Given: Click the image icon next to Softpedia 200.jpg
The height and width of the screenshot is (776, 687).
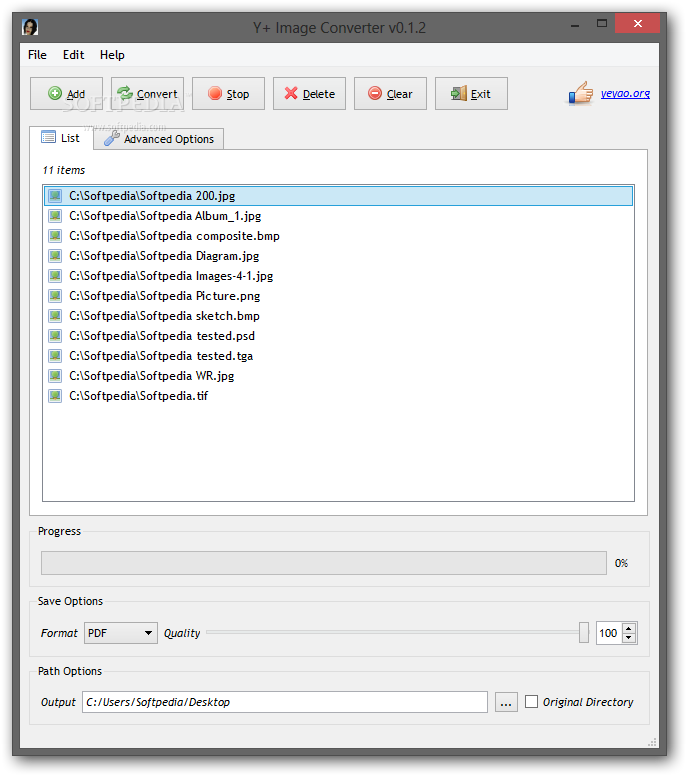Looking at the screenshot, I should pos(55,196).
